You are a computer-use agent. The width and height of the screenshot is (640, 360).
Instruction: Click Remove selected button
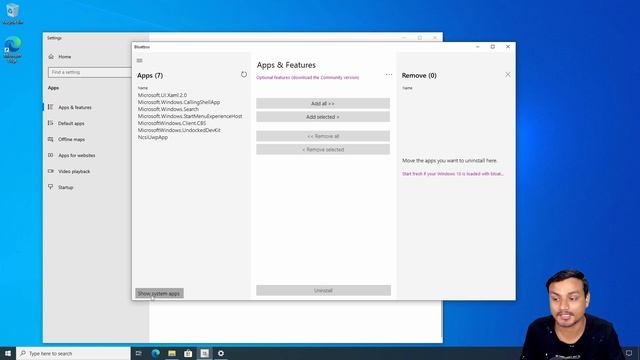click(323, 149)
